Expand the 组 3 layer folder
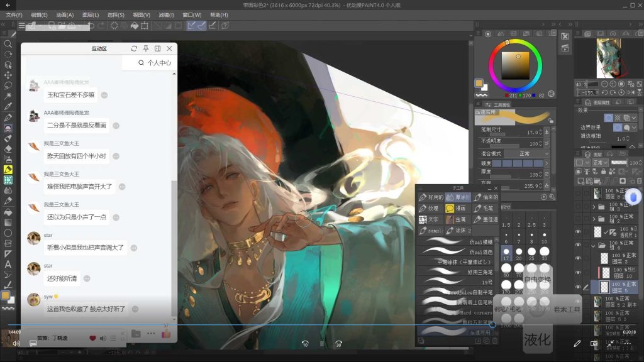644x362 pixels. pyautogui.click(x=594, y=207)
